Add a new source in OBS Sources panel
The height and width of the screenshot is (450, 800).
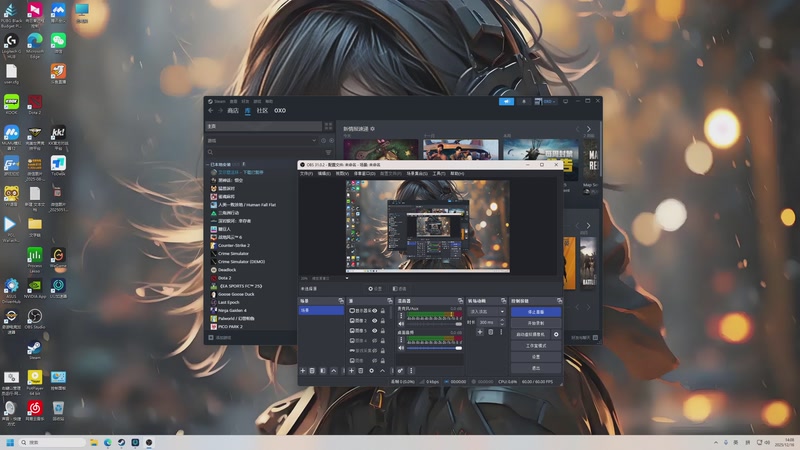click(x=352, y=371)
